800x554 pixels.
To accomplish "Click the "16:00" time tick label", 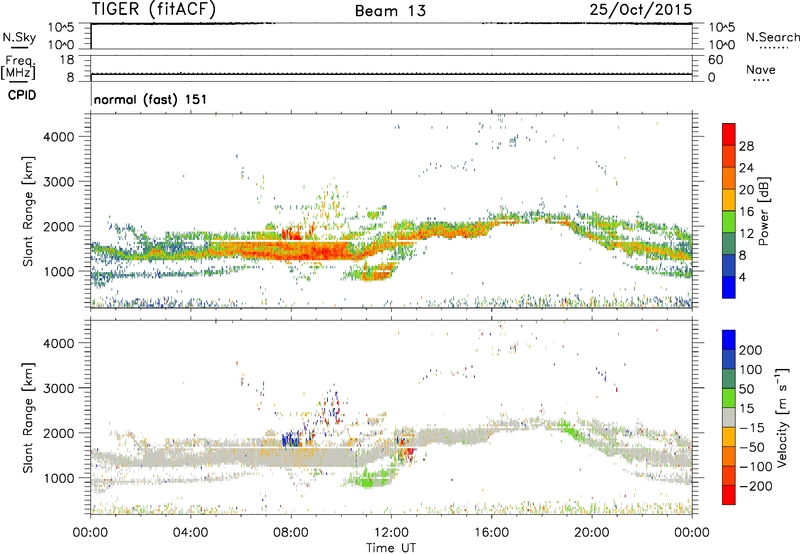I will (491, 533).
